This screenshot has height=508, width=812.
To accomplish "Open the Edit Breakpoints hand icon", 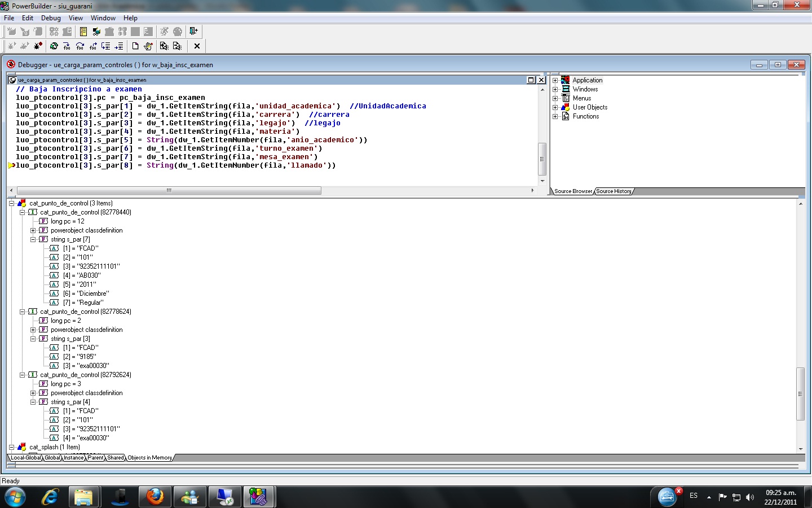I will (x=148, y=46).
